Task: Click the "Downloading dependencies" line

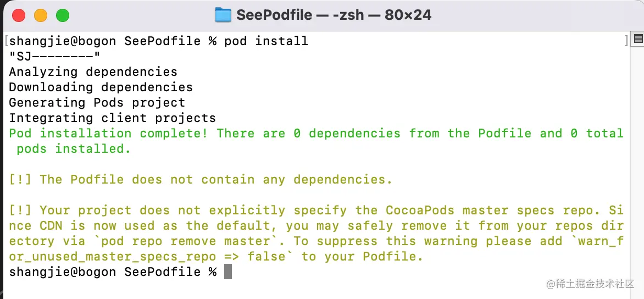Action: click(x=101, y=87)
